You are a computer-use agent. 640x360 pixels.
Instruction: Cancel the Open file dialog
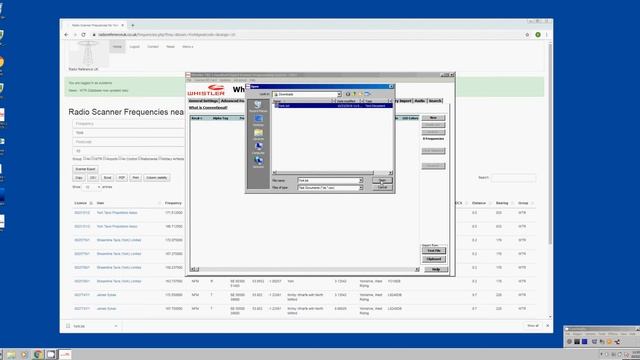pyautogui.click(x=382, y=187)
